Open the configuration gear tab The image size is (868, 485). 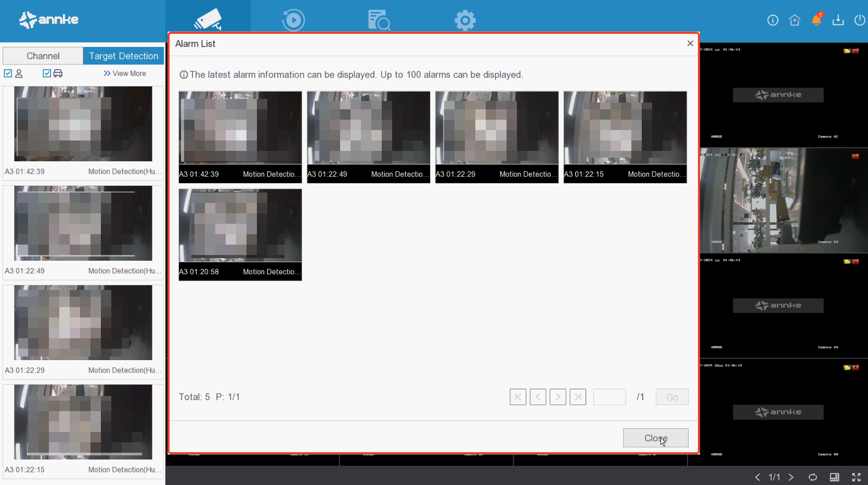click(x=465, y=20)
